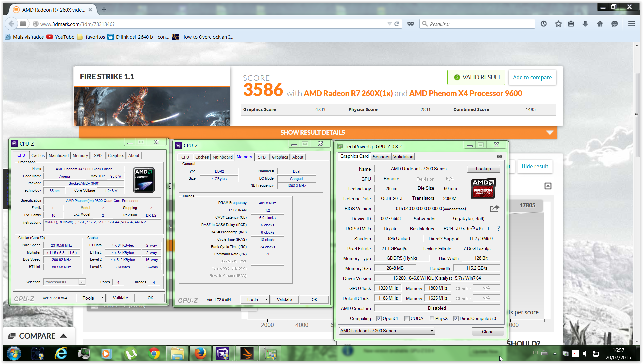The height and width of the screenshot is (364, 643).
Task: Open the Processor #1 selection dropdown
Action: (x=64, y=282)
